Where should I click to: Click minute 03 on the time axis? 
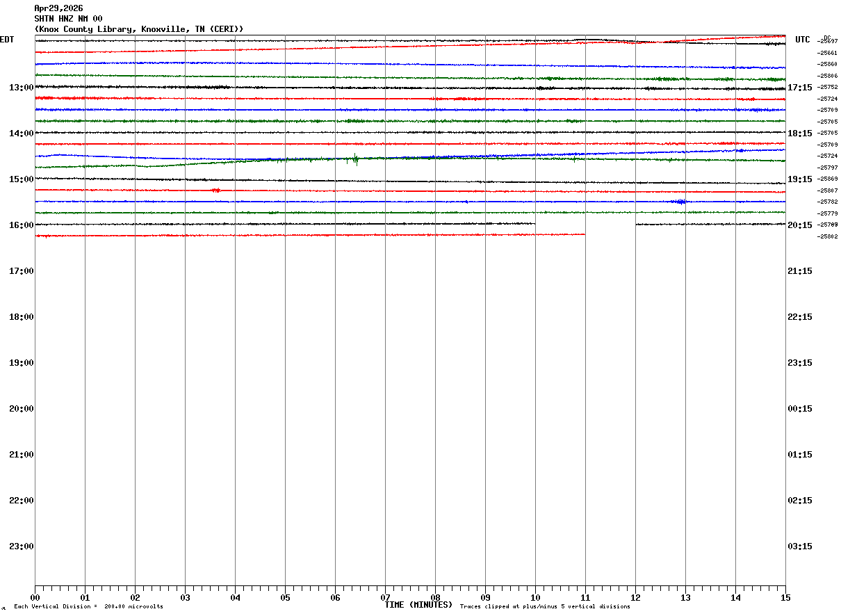(x=185, y=598)
